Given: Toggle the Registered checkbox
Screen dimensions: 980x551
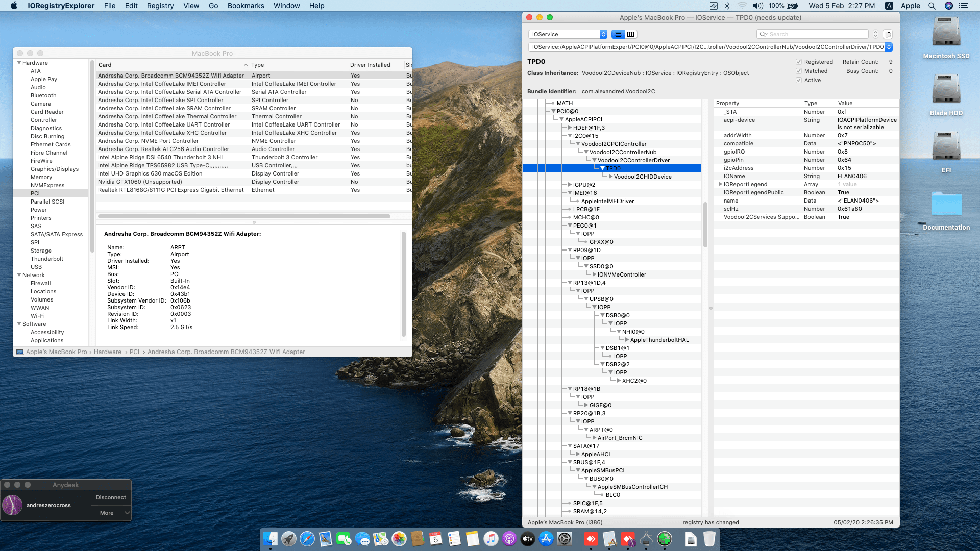Looking at the screenshot, I should pos(799,62).
